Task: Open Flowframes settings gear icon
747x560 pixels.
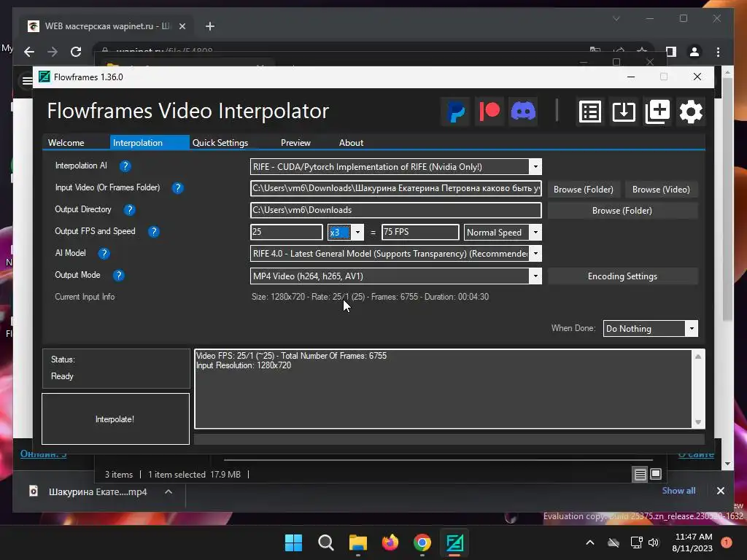Action: click(x=691, y=112)
